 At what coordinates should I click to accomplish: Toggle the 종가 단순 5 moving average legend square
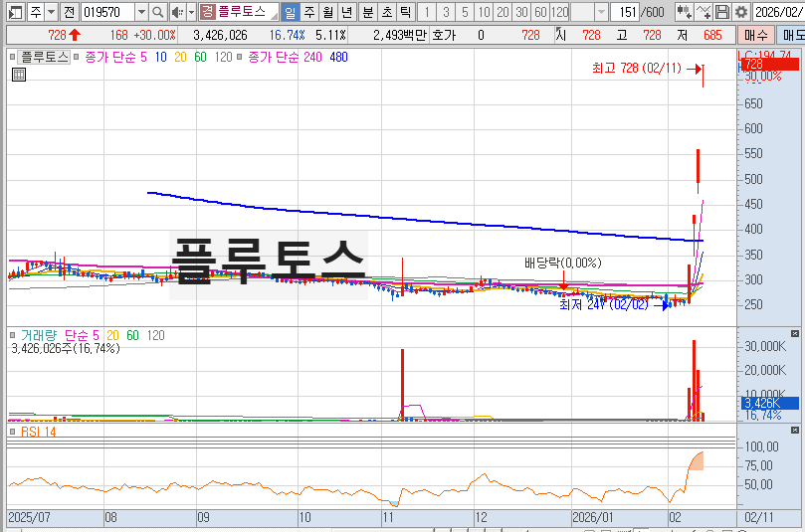[76, 57]
